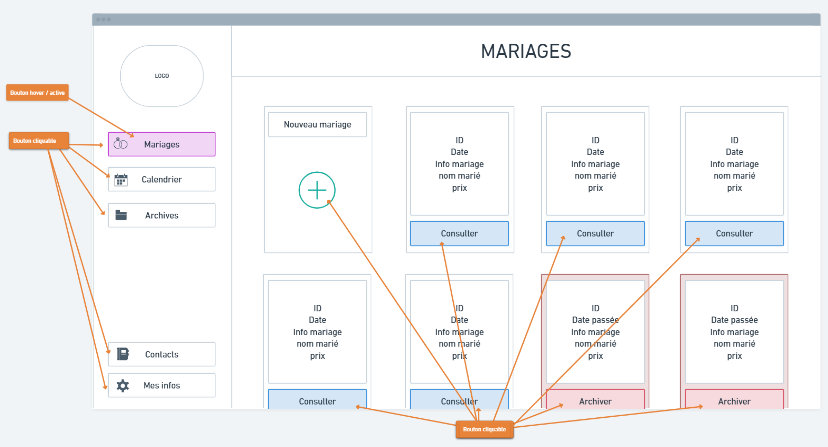The width and height of the screenshot is (828, 447).
Task: Click Archiver on the bottom row's third card
Action: pos(595,401)
